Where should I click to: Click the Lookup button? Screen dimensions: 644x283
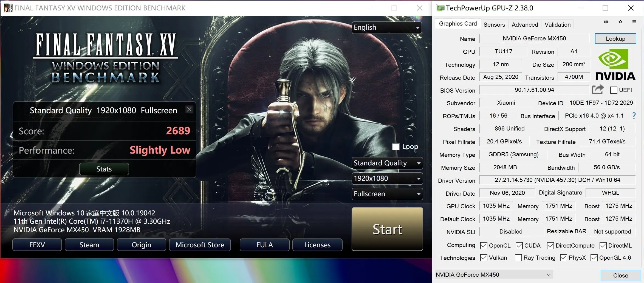(x=615, y=39)
